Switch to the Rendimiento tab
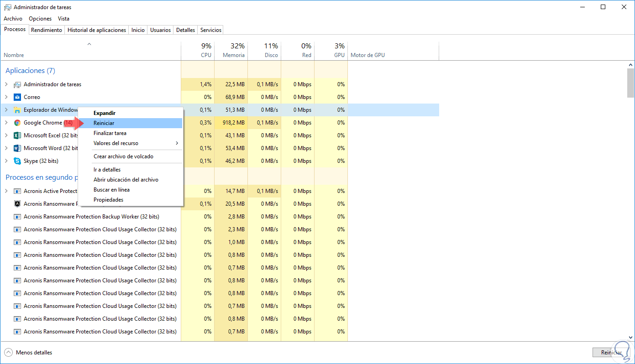 point(47,30)
